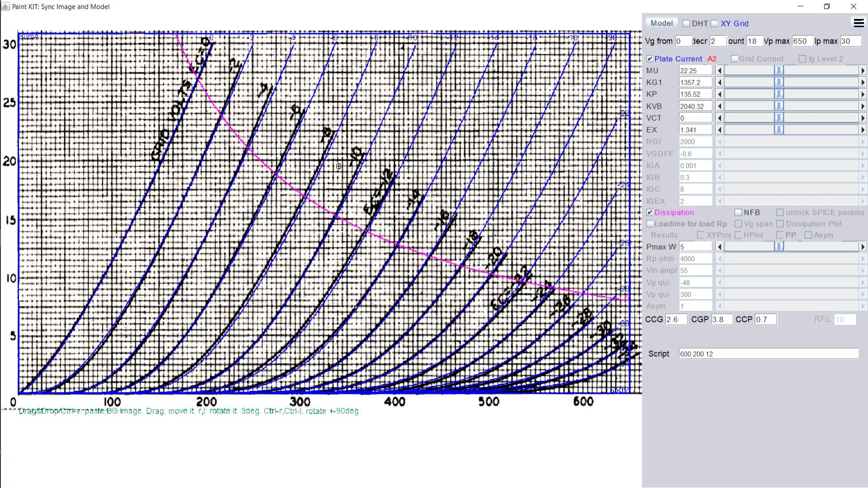Screen dimensions: 868x488
Task: Click the KVB value field
Action: (x=695, y=106)
